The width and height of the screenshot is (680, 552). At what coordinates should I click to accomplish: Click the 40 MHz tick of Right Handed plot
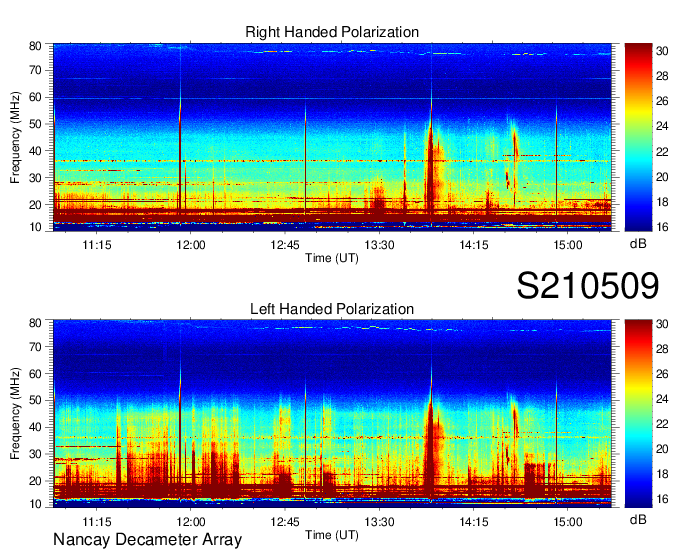35,151
